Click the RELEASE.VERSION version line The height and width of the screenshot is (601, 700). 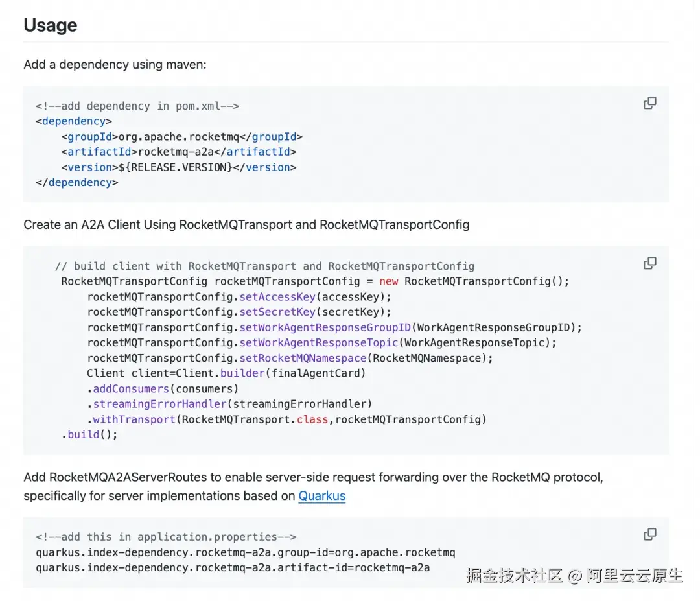tap(178, 167)
